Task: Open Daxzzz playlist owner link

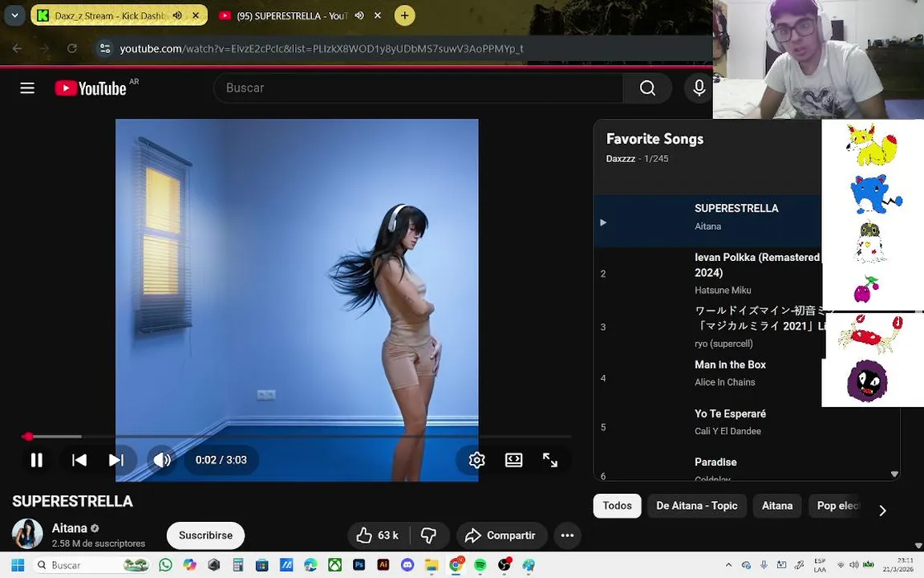Action: tap(621, 159)
